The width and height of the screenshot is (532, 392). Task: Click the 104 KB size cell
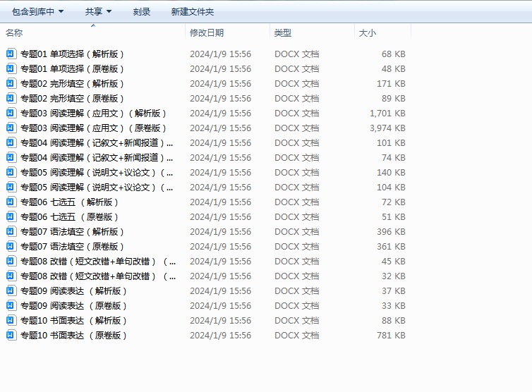click(391, 187)
